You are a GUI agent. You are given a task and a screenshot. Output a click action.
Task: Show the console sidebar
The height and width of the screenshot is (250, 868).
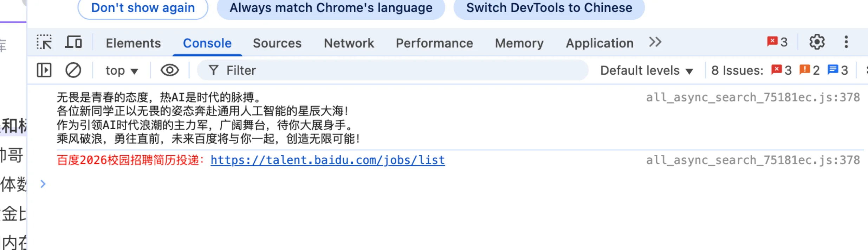pyautogui.click(x=44, y=70)
